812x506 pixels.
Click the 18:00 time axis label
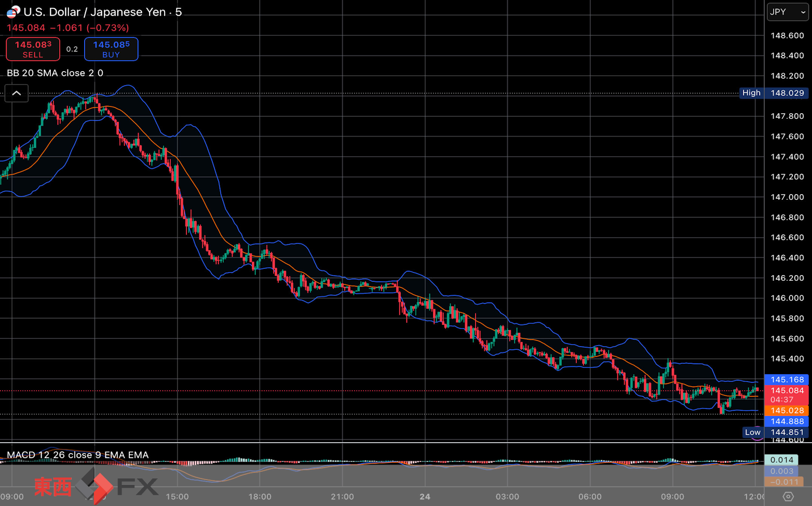coord(260,497)
